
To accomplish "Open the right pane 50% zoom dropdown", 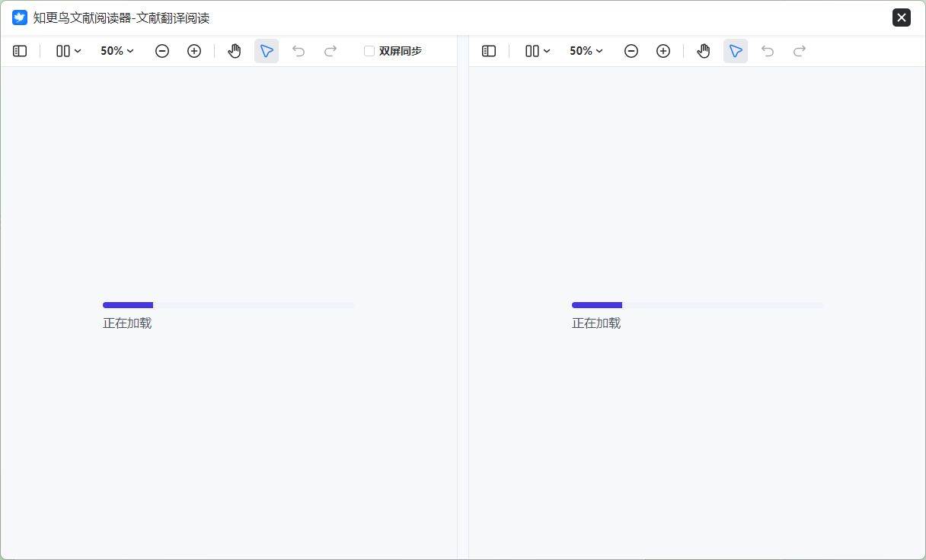I will click(x=586, y=51).
